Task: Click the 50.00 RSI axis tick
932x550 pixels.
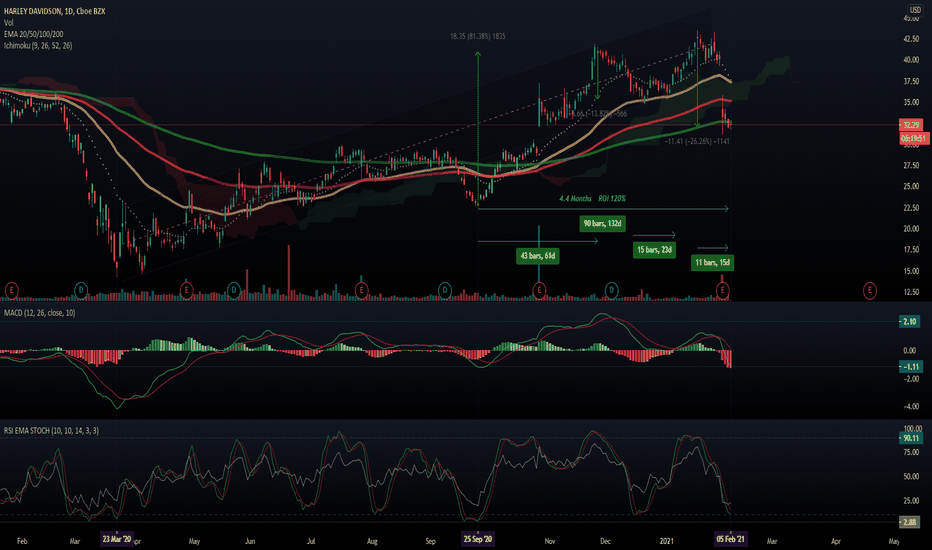Action: pos(911,476)
